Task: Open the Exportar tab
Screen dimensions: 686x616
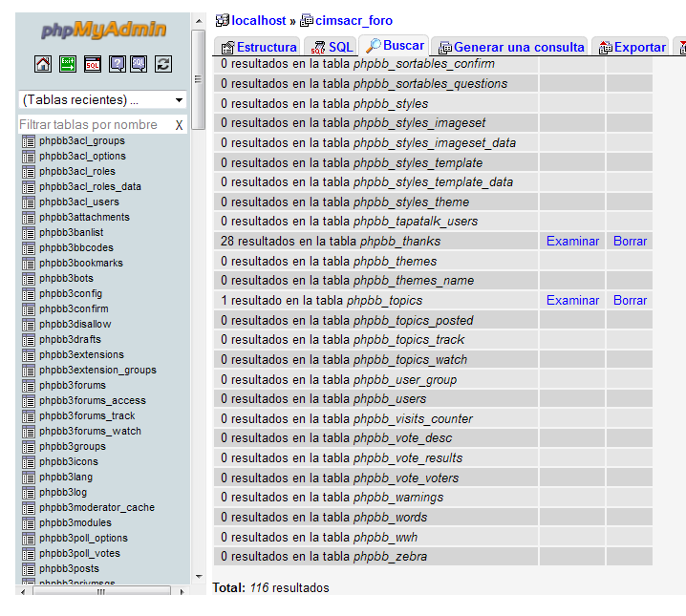Action: (632, 47)
